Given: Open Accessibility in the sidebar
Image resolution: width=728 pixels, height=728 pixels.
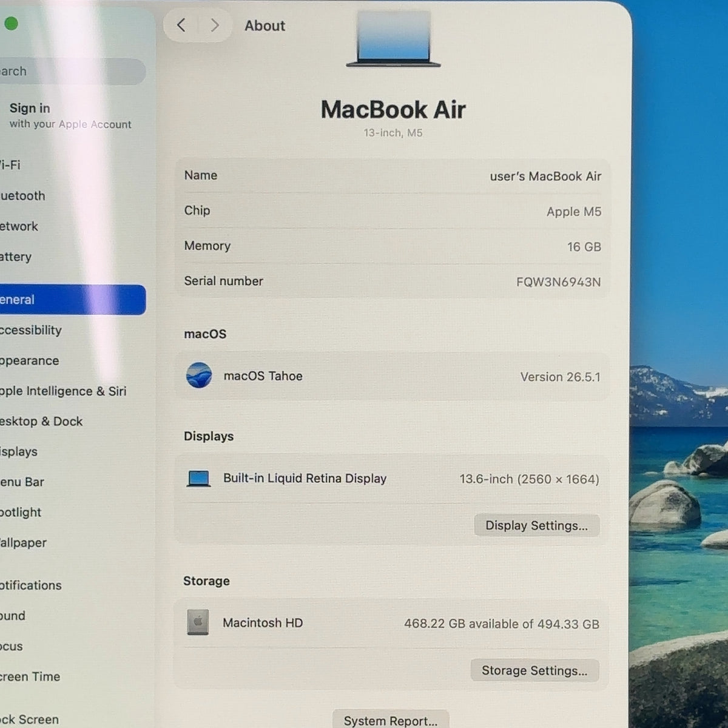Looking at the screenshot, I should click(31, 330).
